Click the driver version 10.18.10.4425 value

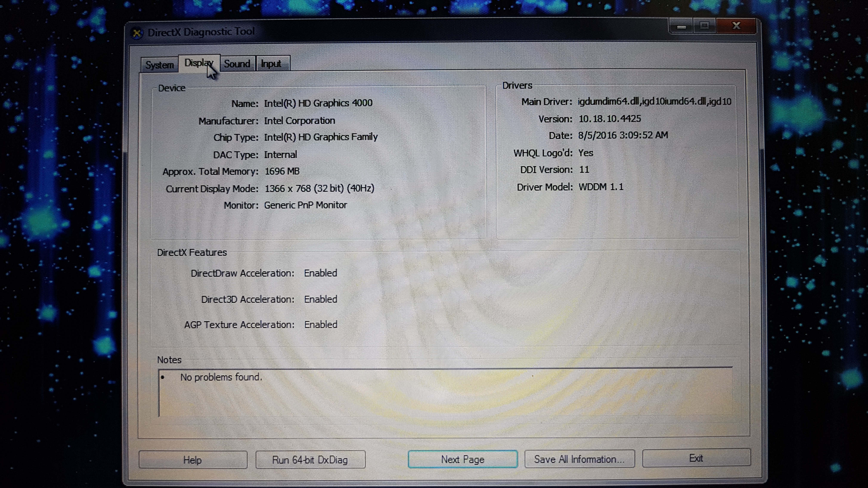(x=609, y=119)
